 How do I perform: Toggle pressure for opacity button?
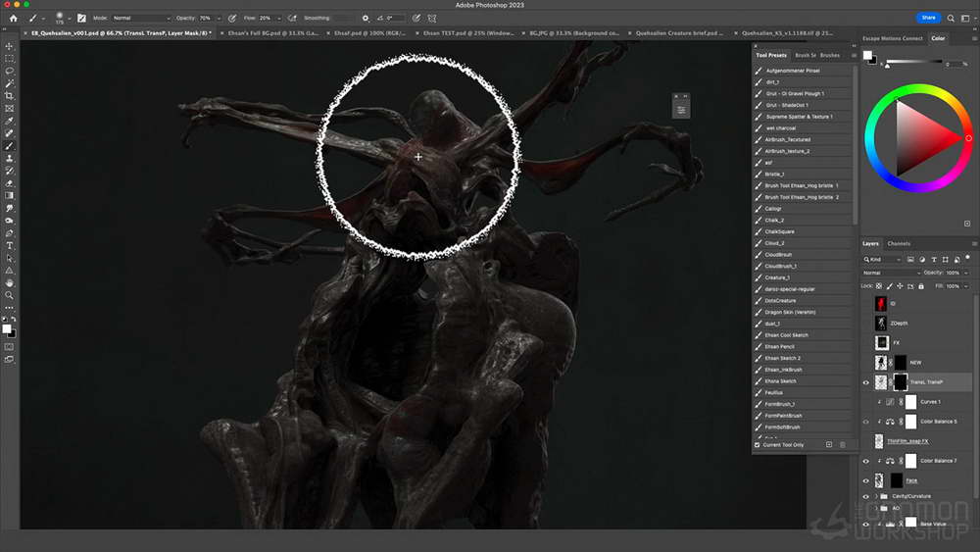(232, 18)
